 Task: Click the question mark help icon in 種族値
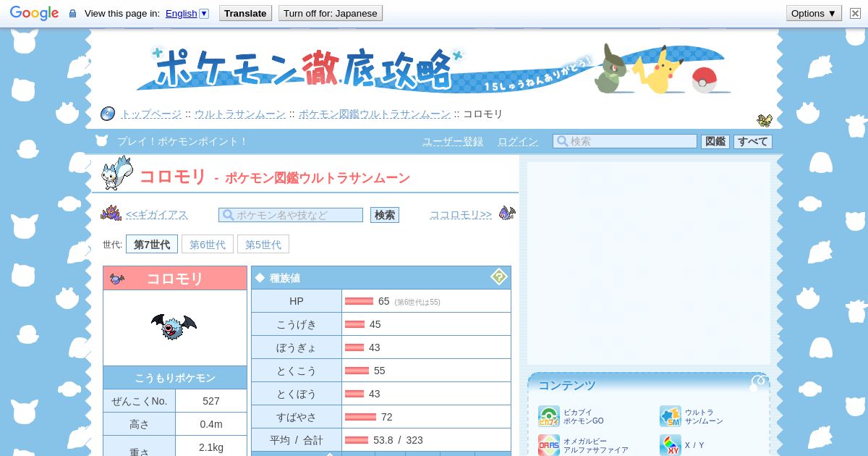[498, 276]
